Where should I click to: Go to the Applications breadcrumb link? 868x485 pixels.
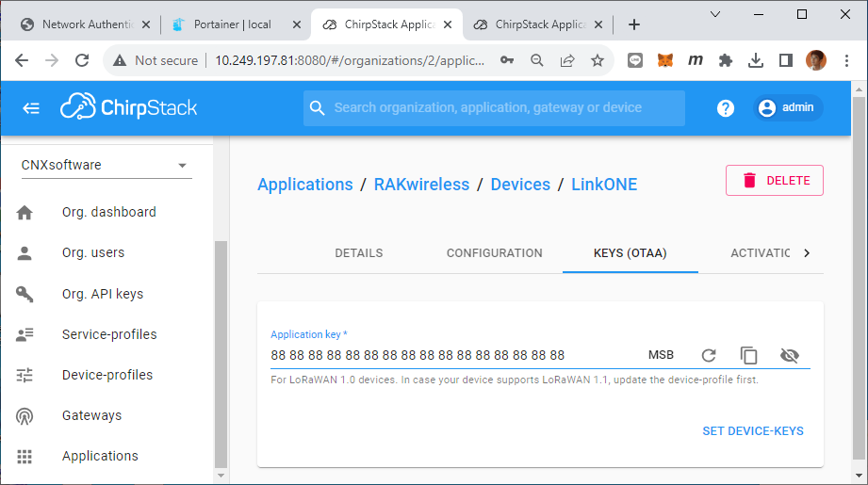click(x=305, y=185)
